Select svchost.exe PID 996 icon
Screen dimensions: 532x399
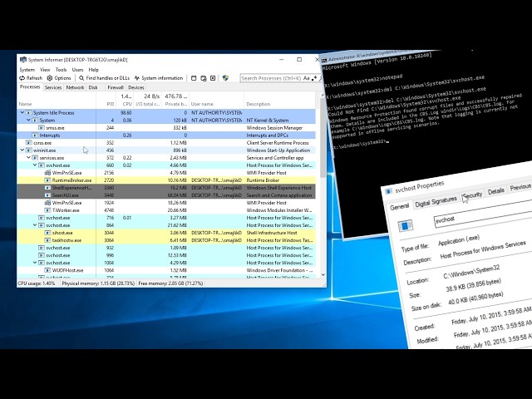coord(42,255)
